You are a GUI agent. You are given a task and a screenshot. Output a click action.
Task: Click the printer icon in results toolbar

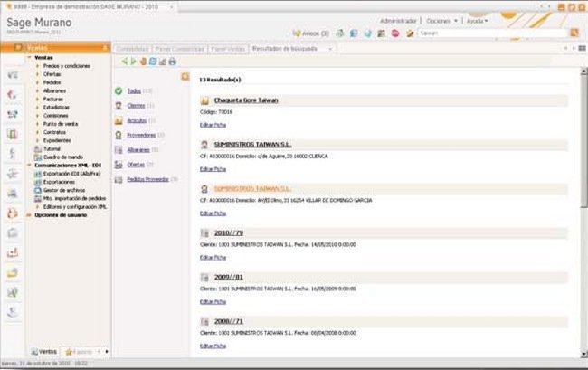172,61
